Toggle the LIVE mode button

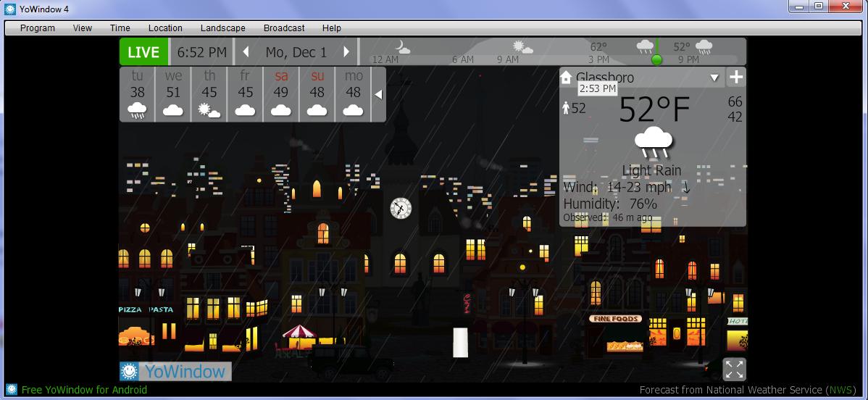(143, 52)
